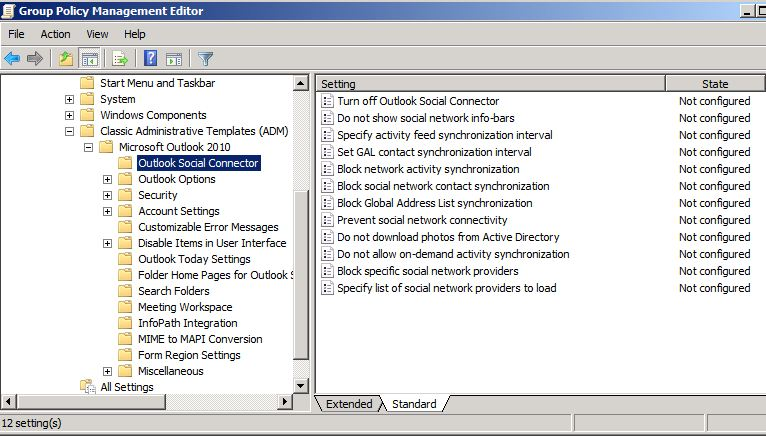Expand the Miscellaneous node
Image resolution: width=766 pixels, height=436 pixels.
107,371
